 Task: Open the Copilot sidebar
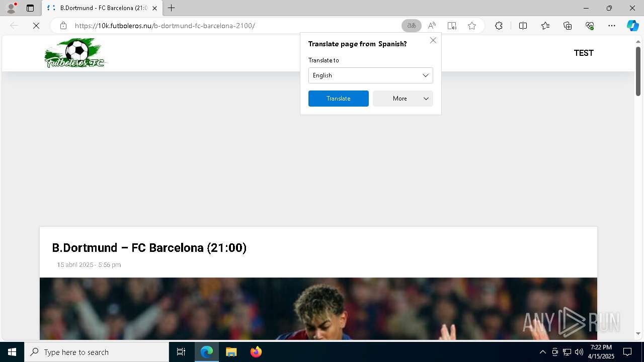pos(632,26)
